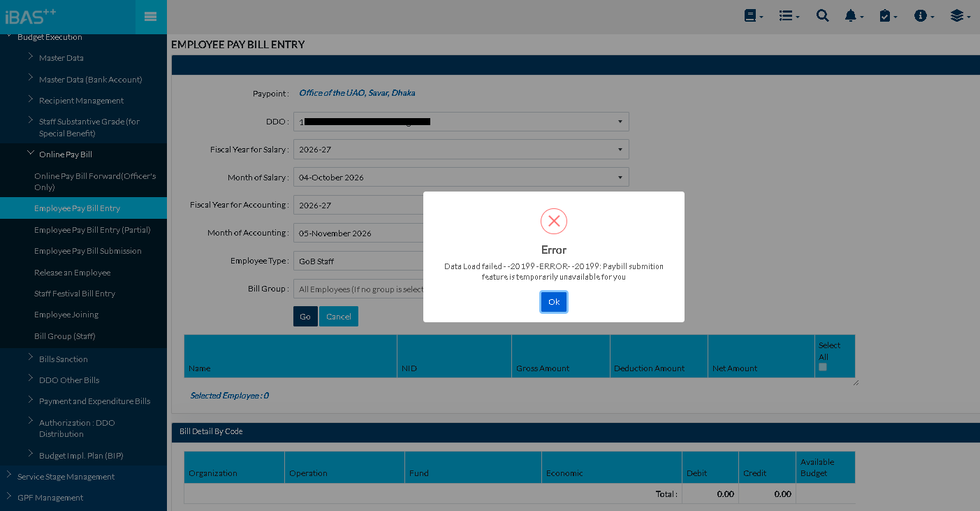Open Release an Employee
980x511 pixels.
[x=73, y=273]
